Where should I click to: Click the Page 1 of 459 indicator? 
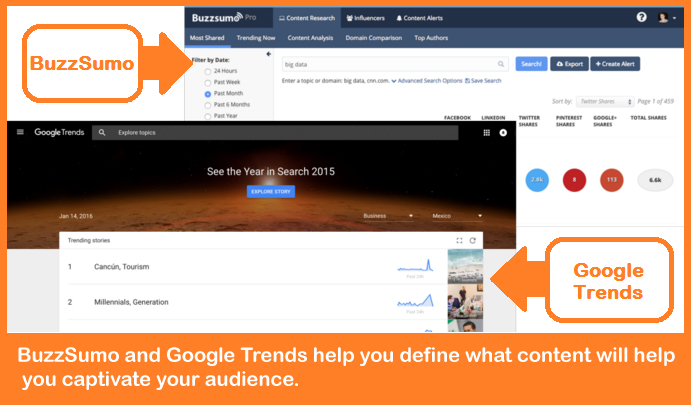tap(655, 101)
